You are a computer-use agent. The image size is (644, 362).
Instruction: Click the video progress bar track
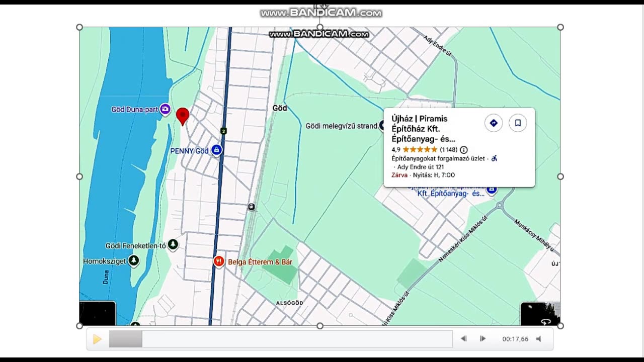pyautogui.click(x=281, y=339)
